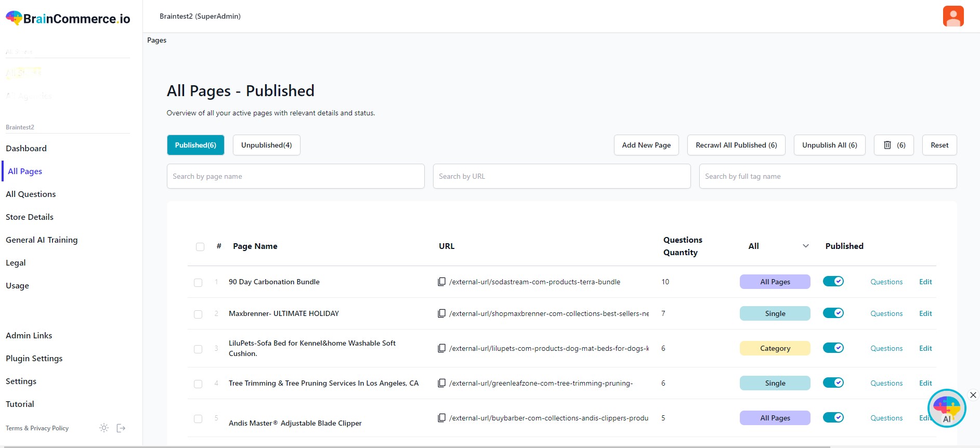Edit the Maxbrenner ULTIMATE HOLIDAY page

point(925,313)
